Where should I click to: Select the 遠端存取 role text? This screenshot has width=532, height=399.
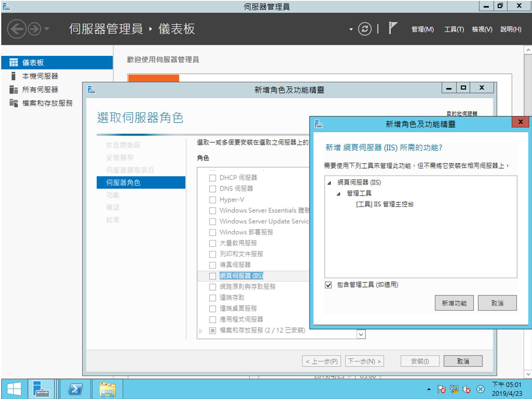232,298
